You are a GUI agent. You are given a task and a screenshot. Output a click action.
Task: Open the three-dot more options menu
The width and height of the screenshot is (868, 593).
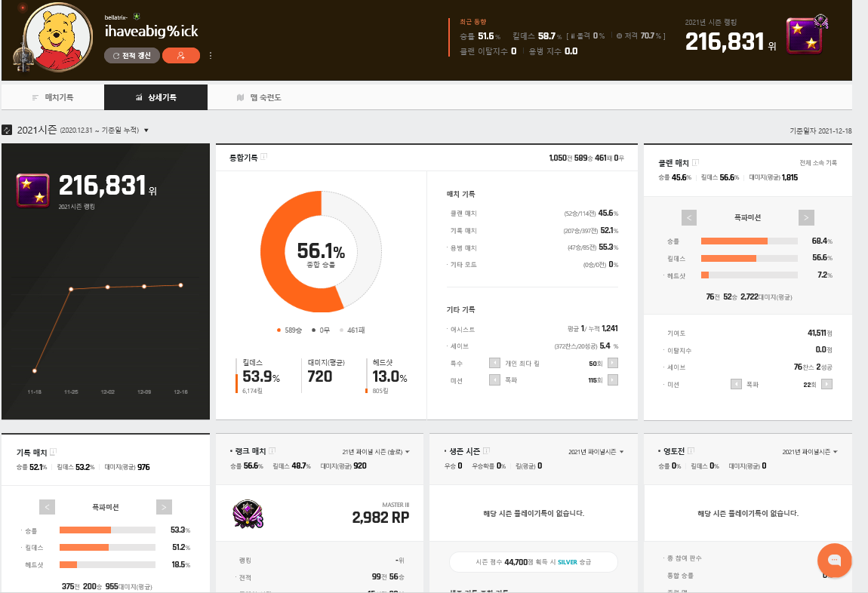tap(211, 55)
